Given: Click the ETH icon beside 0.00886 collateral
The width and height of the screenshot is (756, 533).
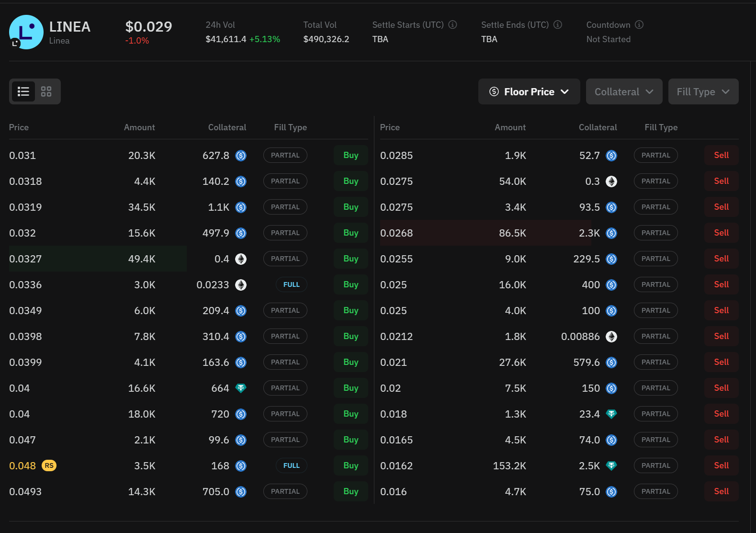Looking at the screenshot, I should (x=611, y=337).
